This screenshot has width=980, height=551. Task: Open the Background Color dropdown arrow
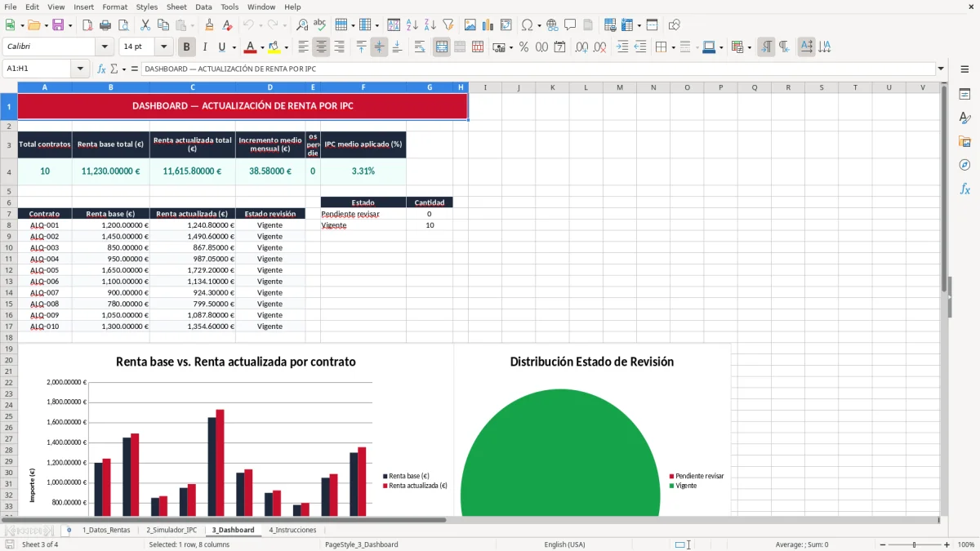(286, 47)
